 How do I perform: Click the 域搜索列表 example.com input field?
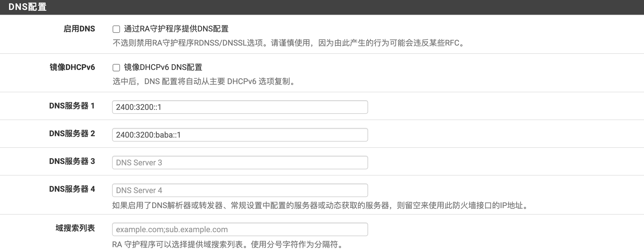pyautogui.click(x=240, y=229)
